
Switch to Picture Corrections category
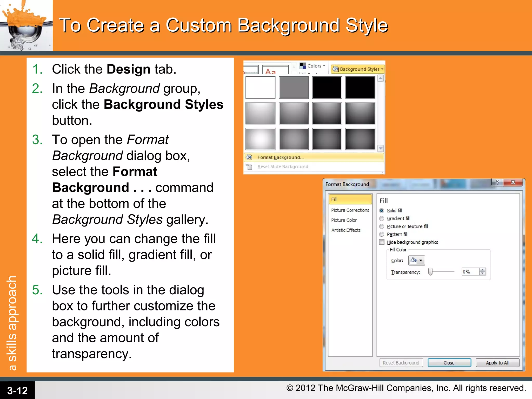coord(350,210)
